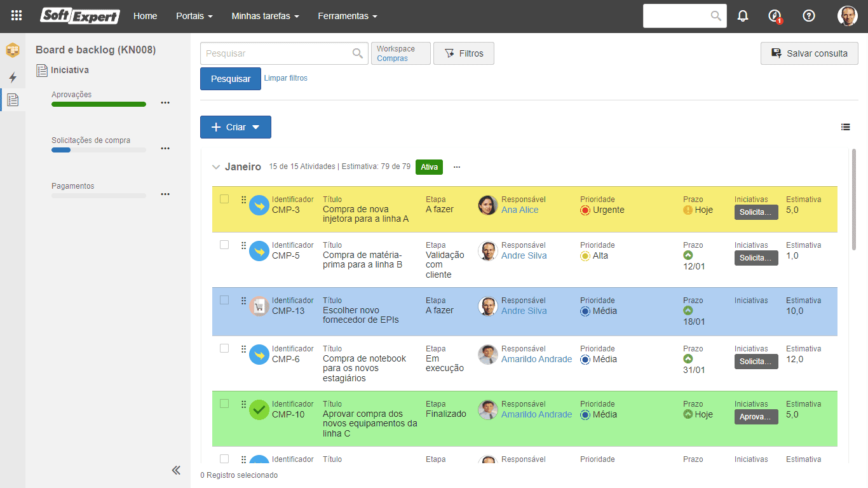
Task: Click the Salvar consulta button
Action: [810, 53]
